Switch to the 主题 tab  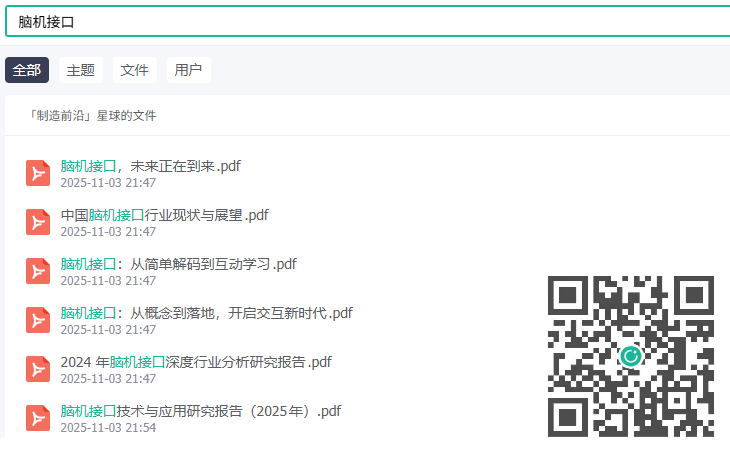81,70
